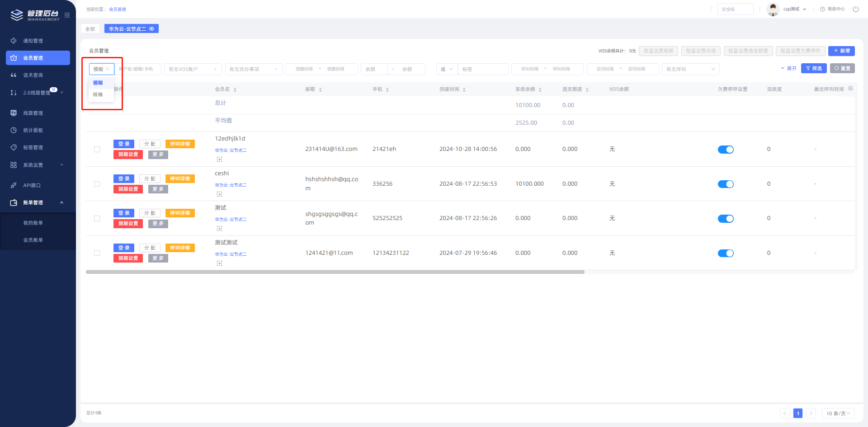Click 呼叫详情 button for ceshi

tap(180, 178)
